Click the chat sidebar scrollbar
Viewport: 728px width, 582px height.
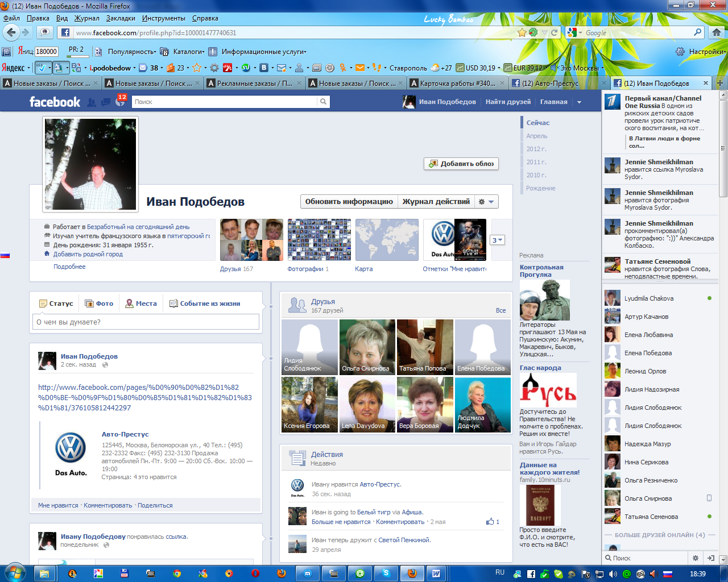[x=723, y=148]
